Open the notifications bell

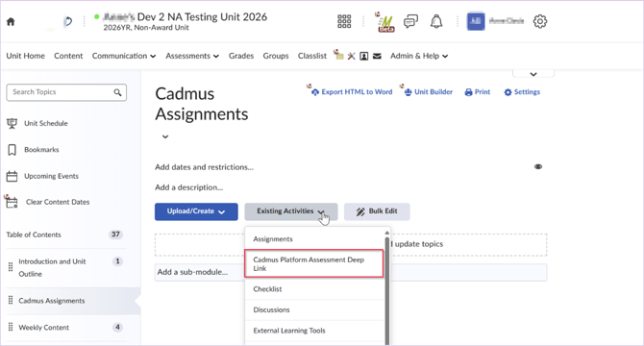[436, 21]
